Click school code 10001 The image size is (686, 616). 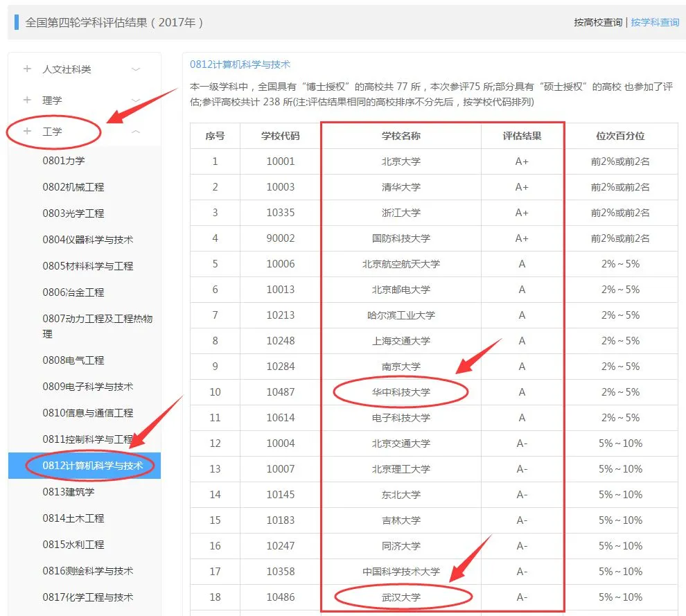coord(281,161)
